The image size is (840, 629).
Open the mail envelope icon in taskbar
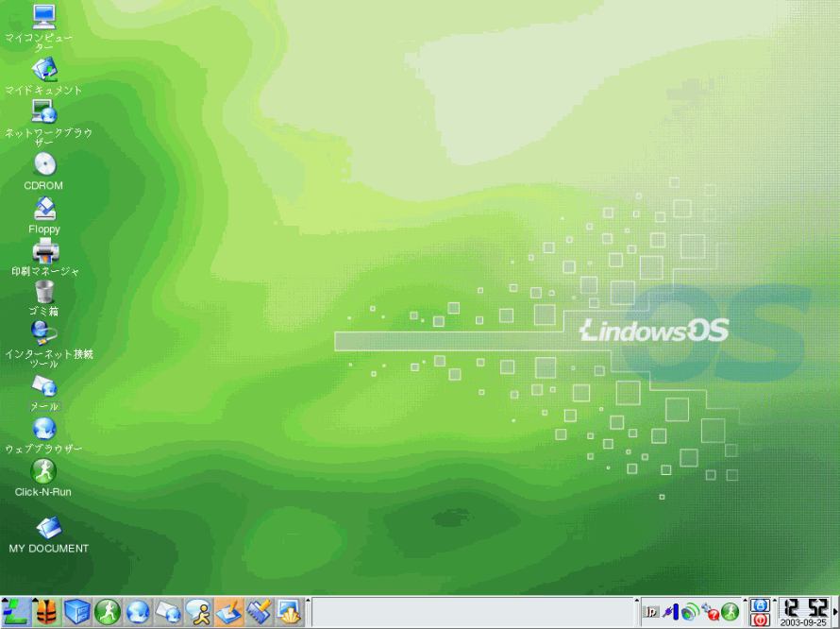[168, 612]
